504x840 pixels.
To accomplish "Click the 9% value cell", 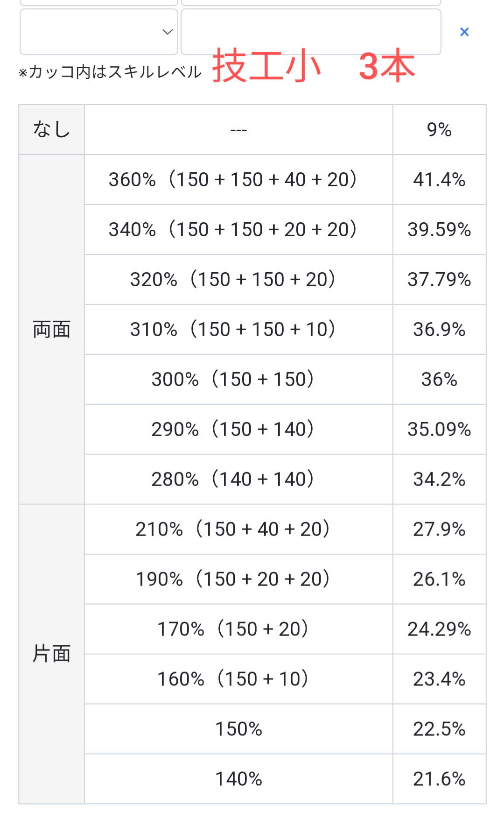I will [439, 129].
